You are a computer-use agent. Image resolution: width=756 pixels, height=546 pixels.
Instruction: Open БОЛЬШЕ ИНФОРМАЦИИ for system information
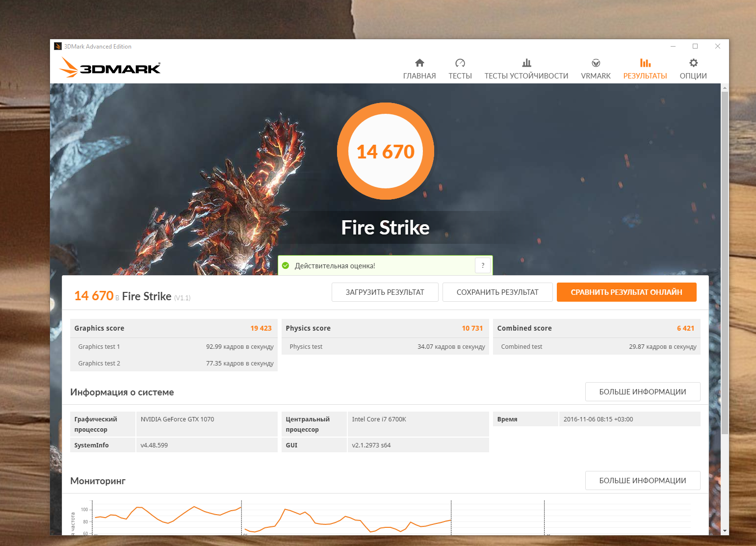[x=643, y=392]
